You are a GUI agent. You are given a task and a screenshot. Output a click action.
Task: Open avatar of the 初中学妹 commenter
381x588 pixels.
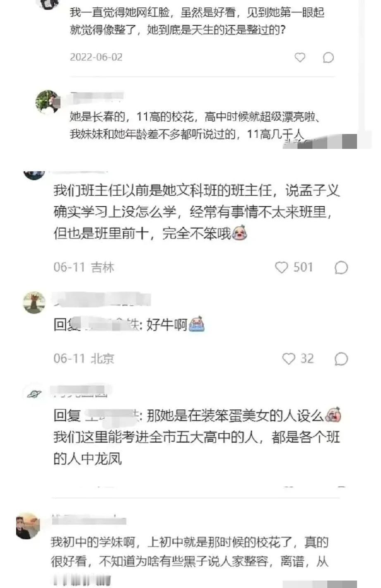[x=28, y=526]
